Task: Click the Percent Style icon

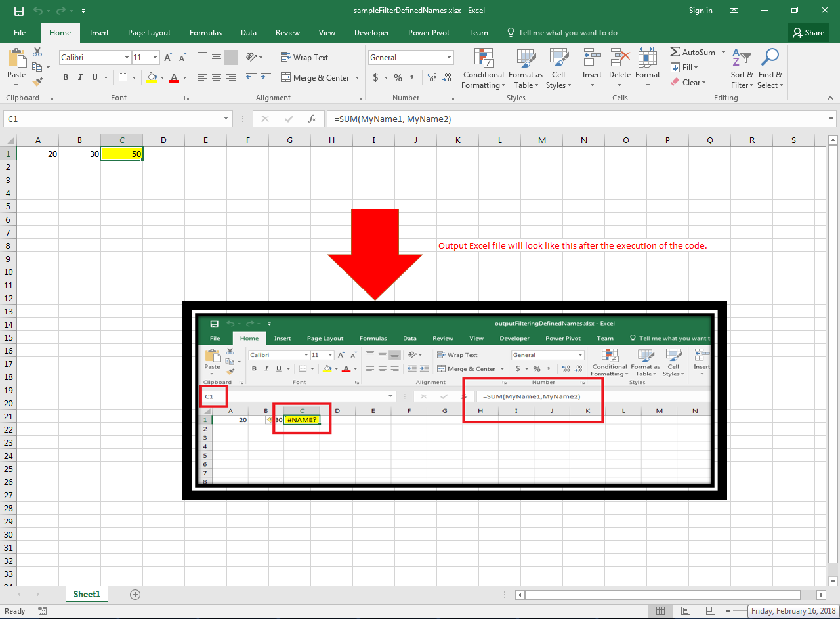Action: tap(398, 77)
